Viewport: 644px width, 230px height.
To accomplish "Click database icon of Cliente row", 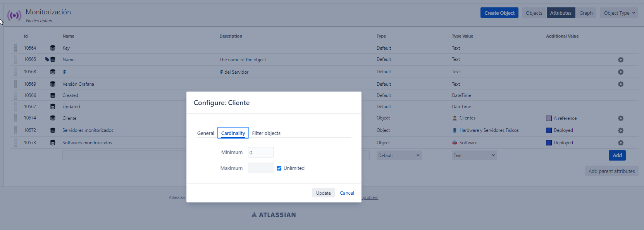I will (53, 118).
